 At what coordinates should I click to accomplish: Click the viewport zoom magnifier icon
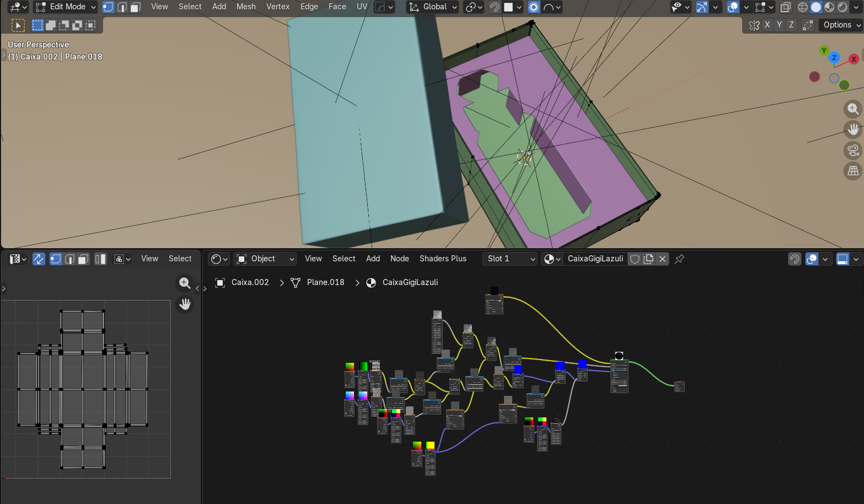coord(853,109)
